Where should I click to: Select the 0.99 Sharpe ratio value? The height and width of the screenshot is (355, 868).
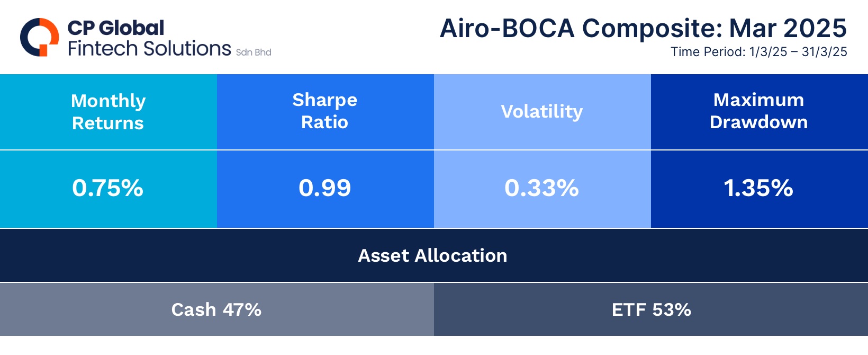click(x=325, y=188)
